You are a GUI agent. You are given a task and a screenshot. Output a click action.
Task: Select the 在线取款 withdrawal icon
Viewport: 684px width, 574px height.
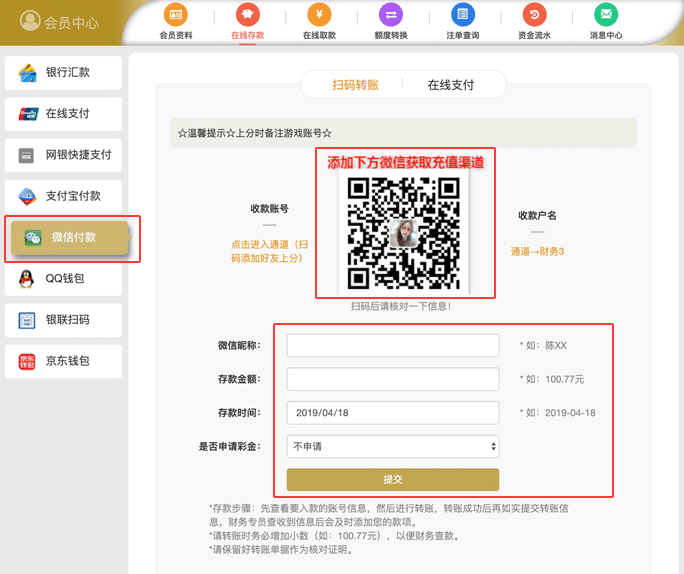click(318, 15)
